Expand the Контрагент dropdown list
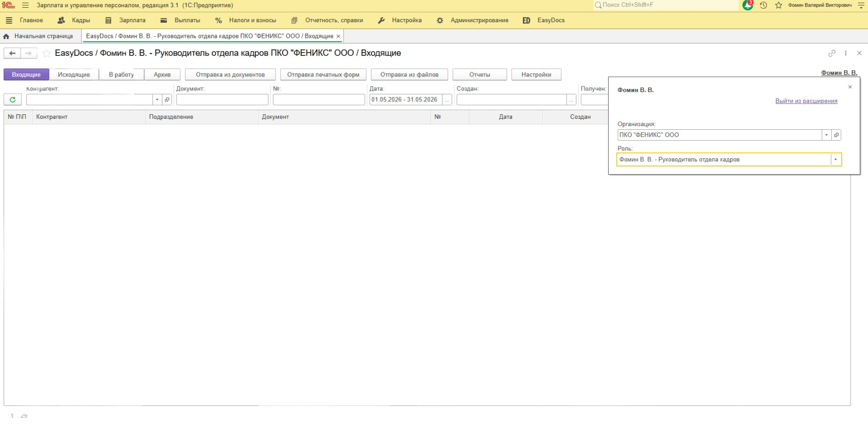The image size is (868, 425). 157,100
